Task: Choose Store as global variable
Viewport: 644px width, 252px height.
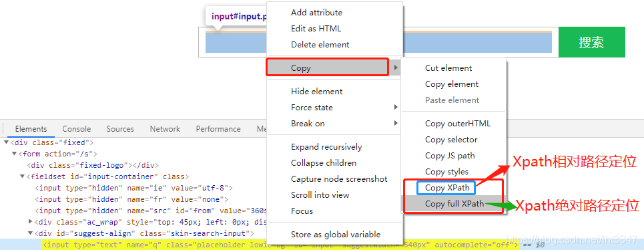Action: [x=336, y=235]
